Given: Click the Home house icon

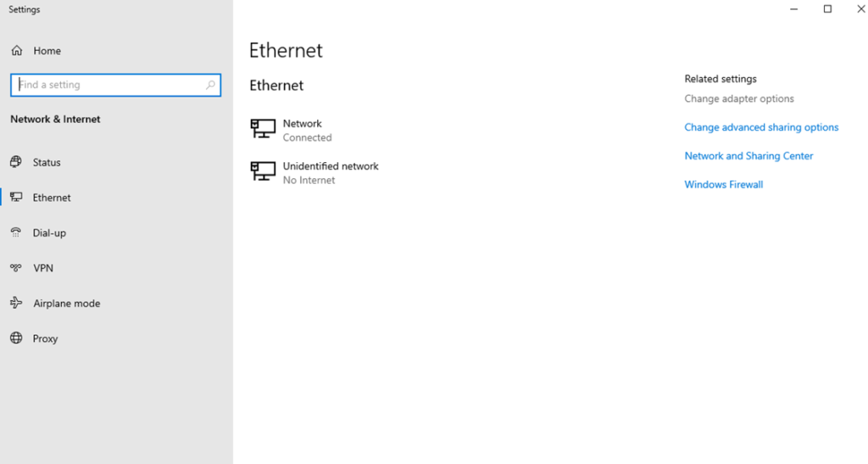Looking at the screenshot, I should pos(17,51).
